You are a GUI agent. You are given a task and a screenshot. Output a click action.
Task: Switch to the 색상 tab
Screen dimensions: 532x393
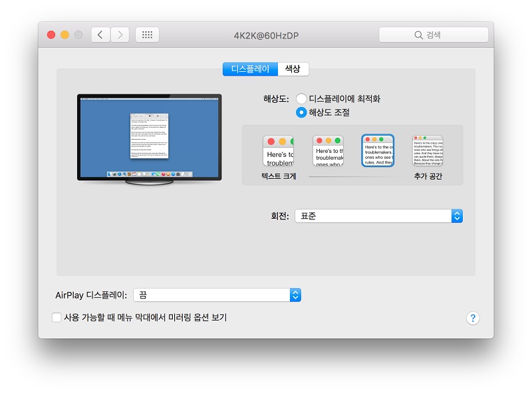(x=293, y=69)
